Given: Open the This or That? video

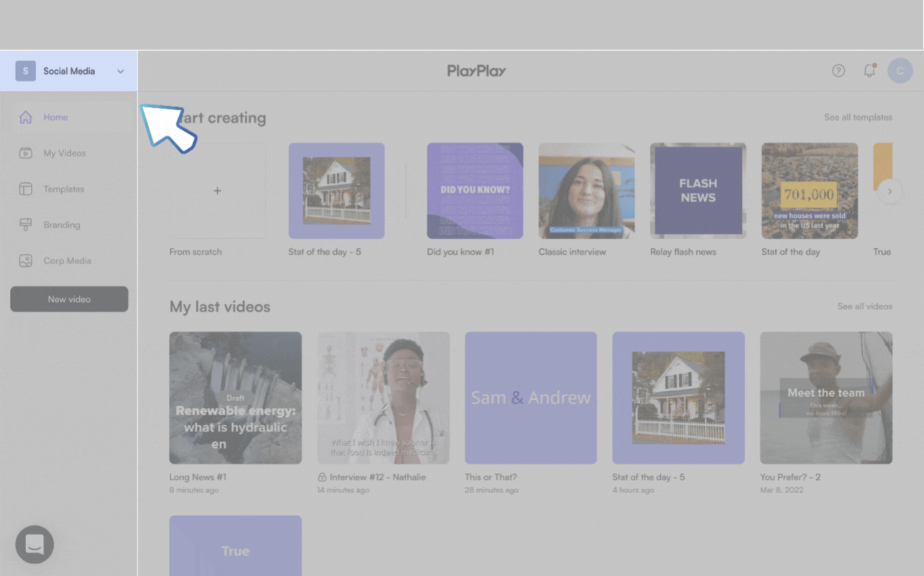Looking at the screenshot, I should [x=531, y=398].
